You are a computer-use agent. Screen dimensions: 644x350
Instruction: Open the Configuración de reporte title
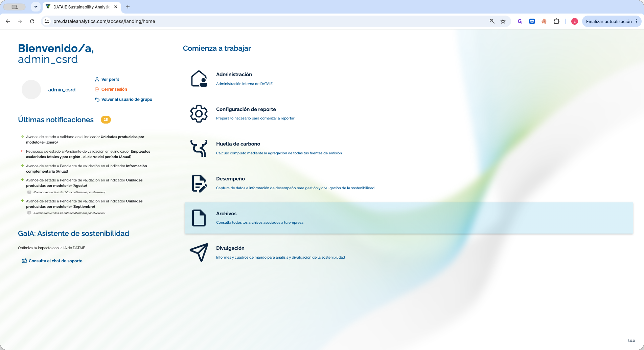tap(246, 109)
